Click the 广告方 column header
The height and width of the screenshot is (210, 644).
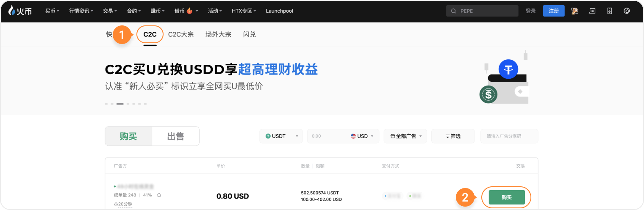coord(120,166)
